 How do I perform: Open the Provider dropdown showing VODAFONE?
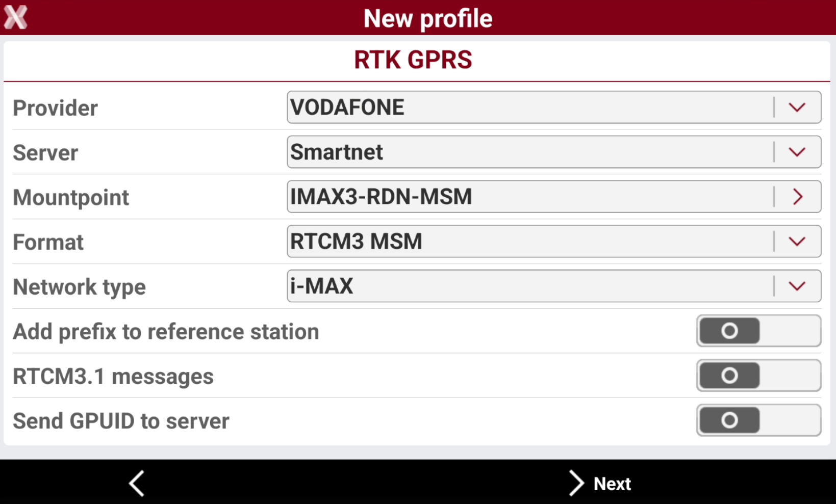point(554,107)
